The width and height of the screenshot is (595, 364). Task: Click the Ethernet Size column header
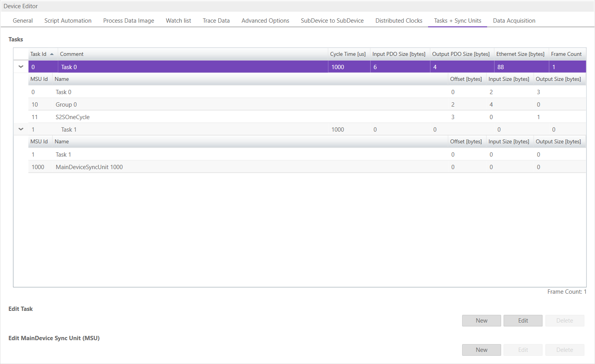click(520, 54)
